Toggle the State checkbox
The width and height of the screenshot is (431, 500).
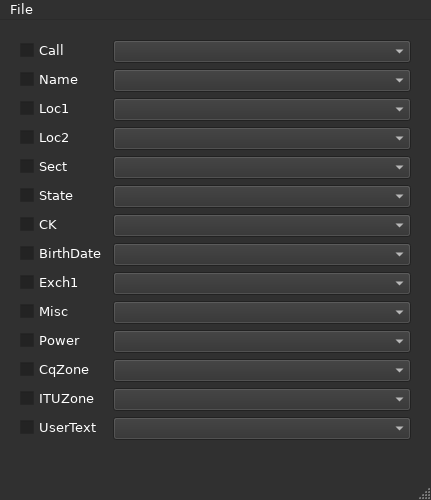point(27,195)
